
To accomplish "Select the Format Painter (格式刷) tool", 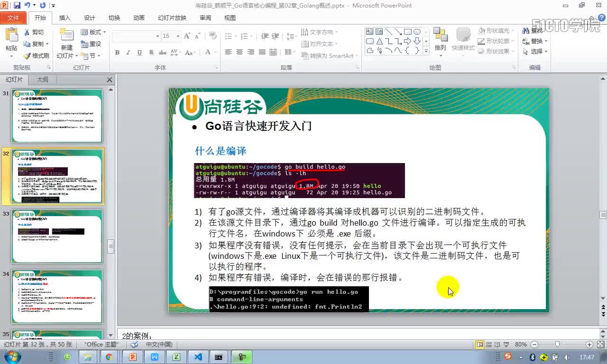I will click(x=36, y=56).
